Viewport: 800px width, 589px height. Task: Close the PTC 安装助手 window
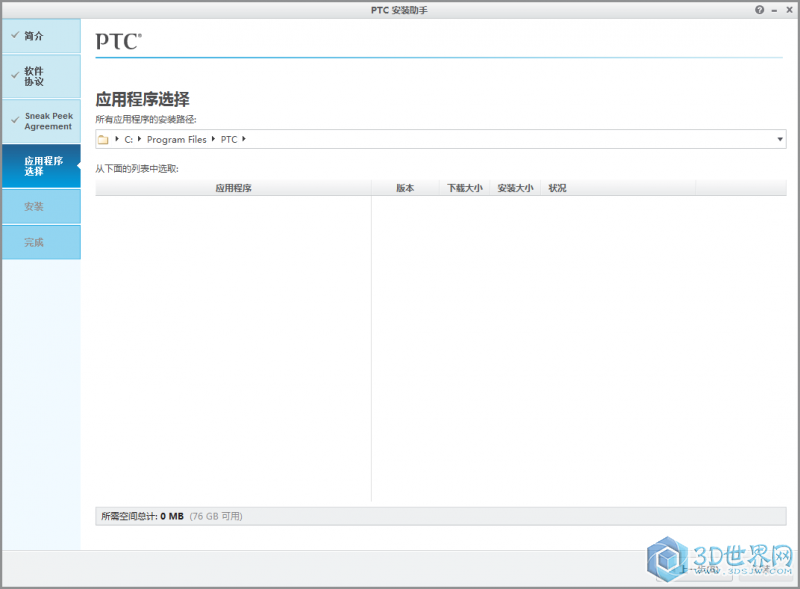[789, 10]
